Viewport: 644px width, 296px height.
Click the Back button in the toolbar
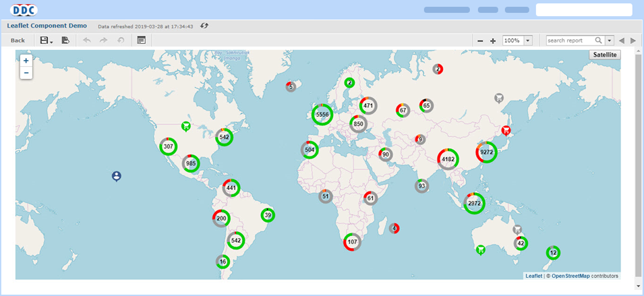pos(18,40)
